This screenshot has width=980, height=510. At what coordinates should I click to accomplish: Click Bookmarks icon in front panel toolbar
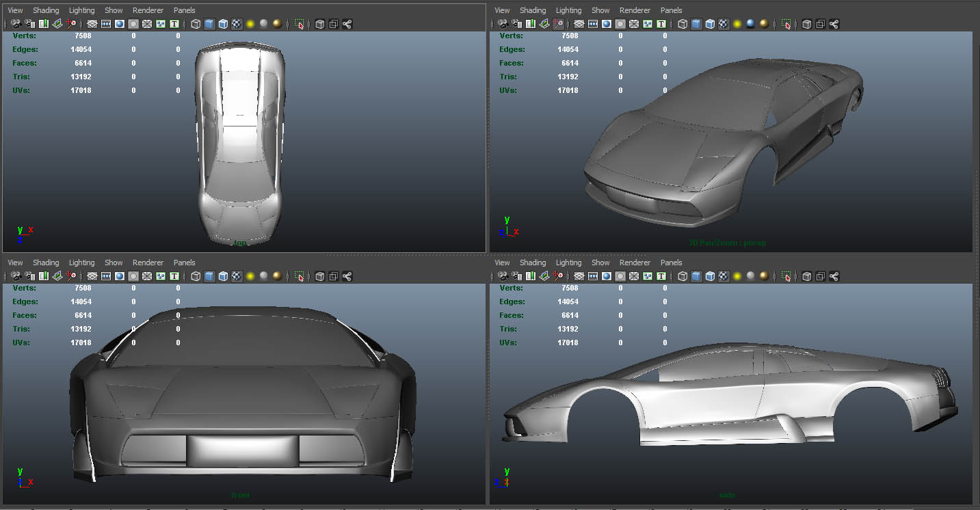coord(44,276)
